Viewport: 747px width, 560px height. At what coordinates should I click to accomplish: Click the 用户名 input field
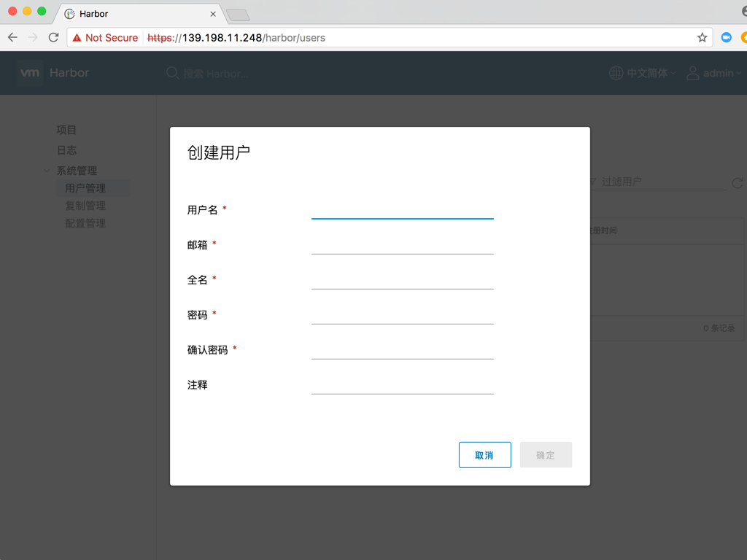[x=402, y=211]
